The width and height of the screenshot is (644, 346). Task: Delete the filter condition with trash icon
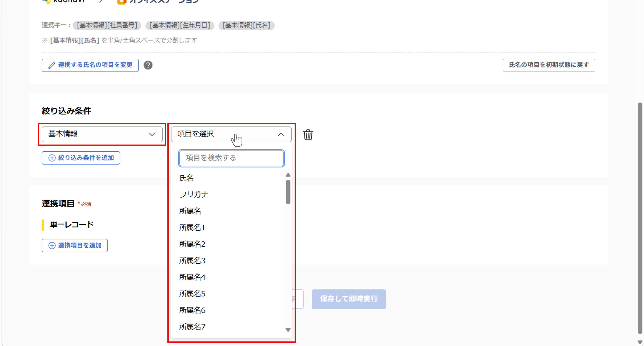(308, 135)
